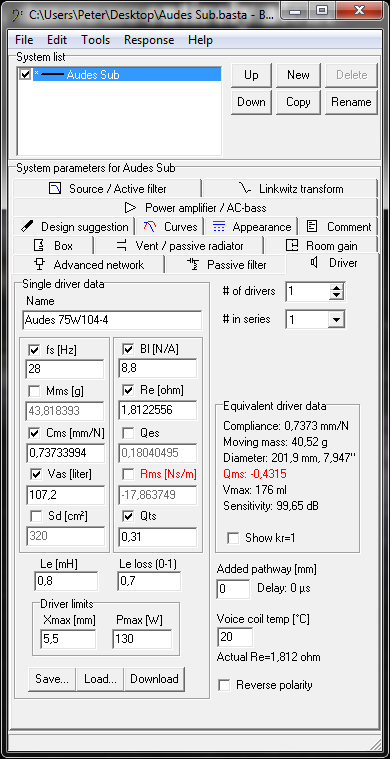Toggle the Qts checkbox

pyautogui.click(x=128, y=516)
